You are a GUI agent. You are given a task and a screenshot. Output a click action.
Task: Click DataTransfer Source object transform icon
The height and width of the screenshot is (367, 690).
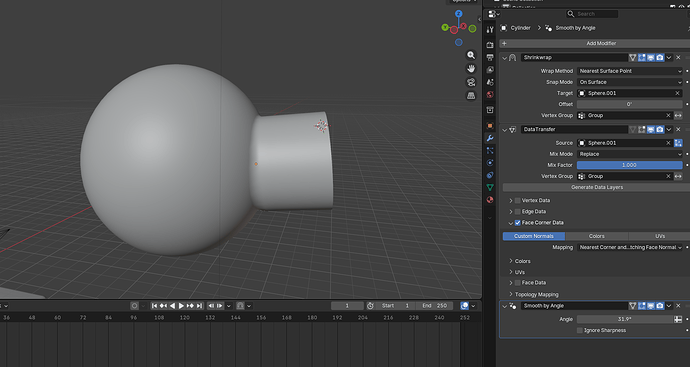pos(678,143)
